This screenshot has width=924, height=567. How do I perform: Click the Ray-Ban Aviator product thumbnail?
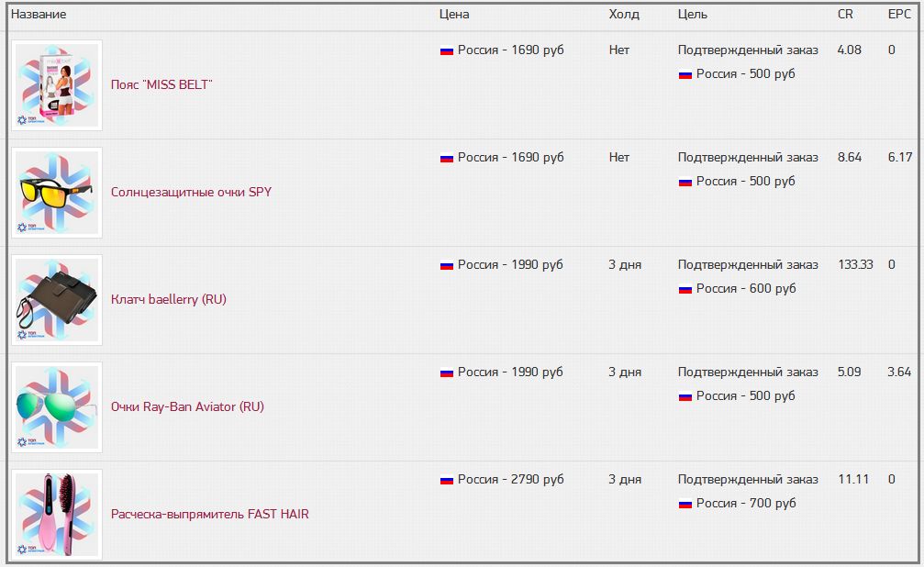point(56,407)
